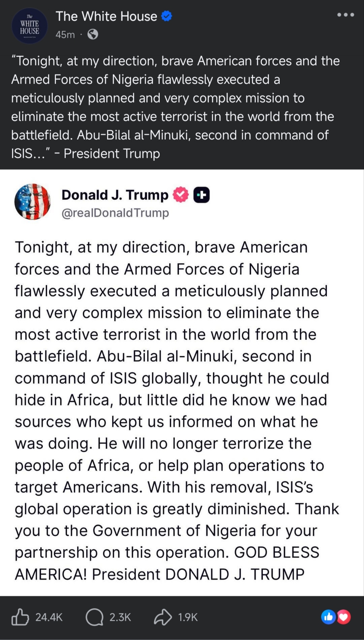This screenshot has height=640, width=364.
Task: Open the three-dot post options menu
Action: pos(346,15)
